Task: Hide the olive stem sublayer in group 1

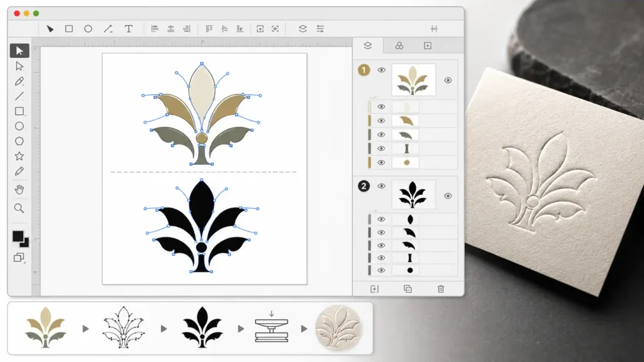Action: [382, 148]
